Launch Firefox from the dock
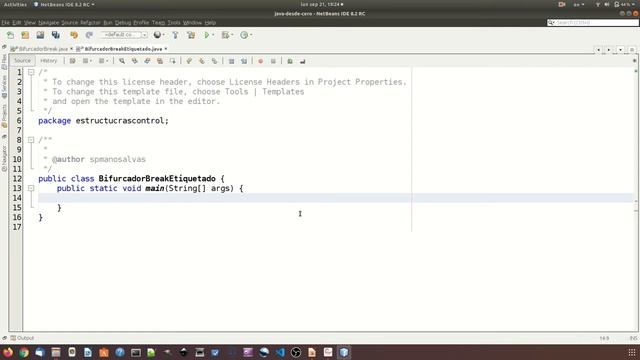This screenshot has width=640, height=360. [8, 352]
